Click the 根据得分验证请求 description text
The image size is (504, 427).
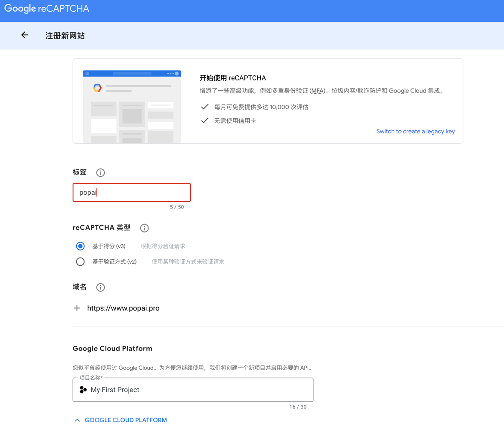tap(163, 246)
